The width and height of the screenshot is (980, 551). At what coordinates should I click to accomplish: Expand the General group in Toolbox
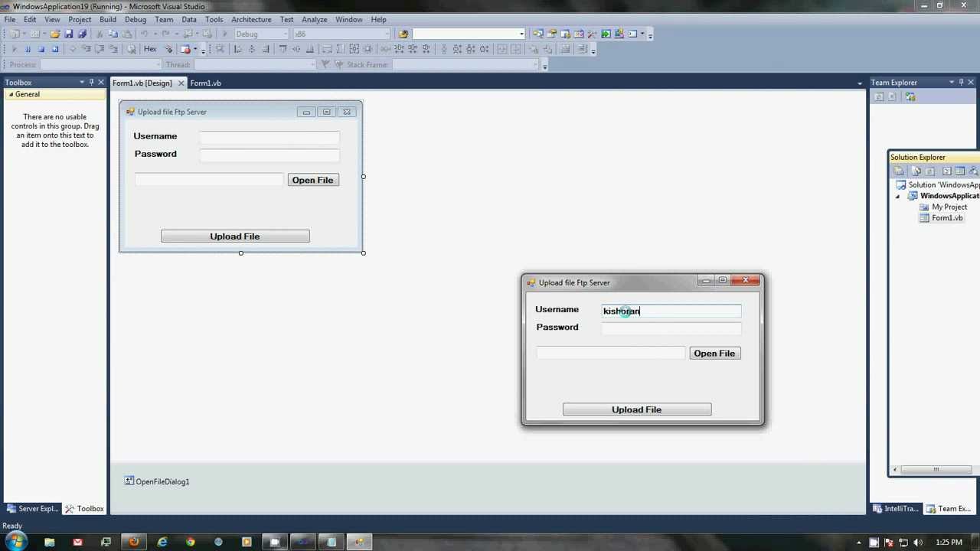pyautogui.click(x=11, y=94)
